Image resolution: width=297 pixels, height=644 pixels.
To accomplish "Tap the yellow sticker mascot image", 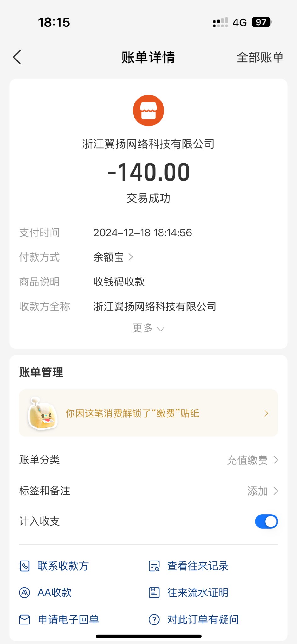I will [43, 413].
